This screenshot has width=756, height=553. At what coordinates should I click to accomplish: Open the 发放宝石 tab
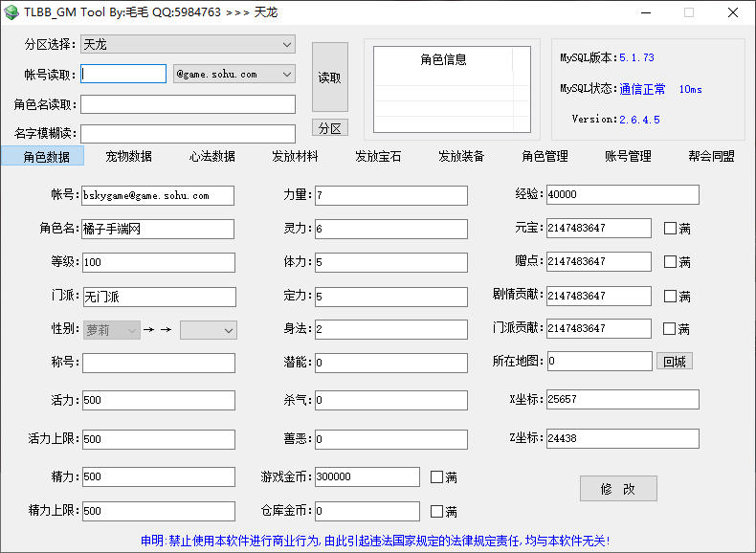click(378, 156)
